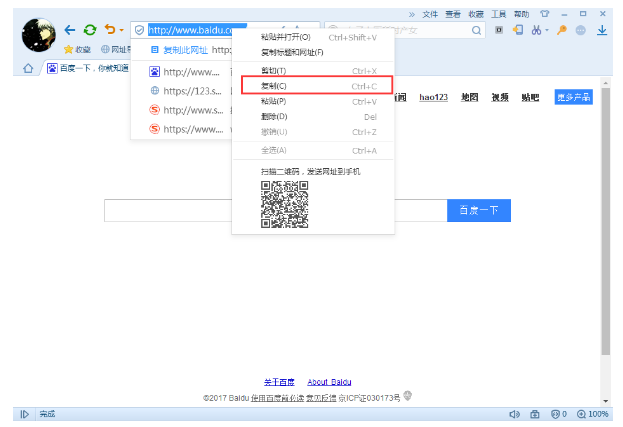Choose 删除(D) in context menu

click(x=313, y=117)
